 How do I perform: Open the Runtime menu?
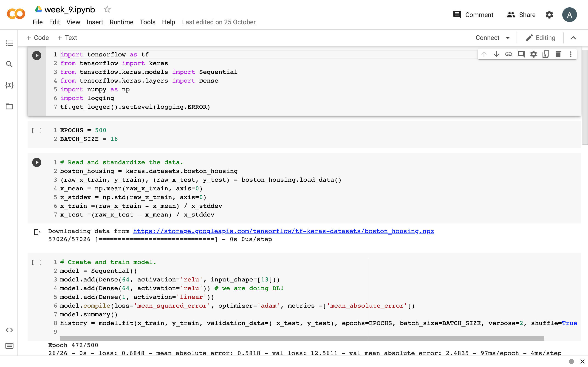click(x=121, y=22)
